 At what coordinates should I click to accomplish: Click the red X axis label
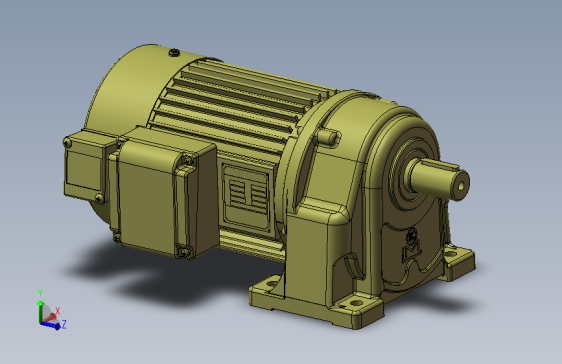tap(57, 311)
